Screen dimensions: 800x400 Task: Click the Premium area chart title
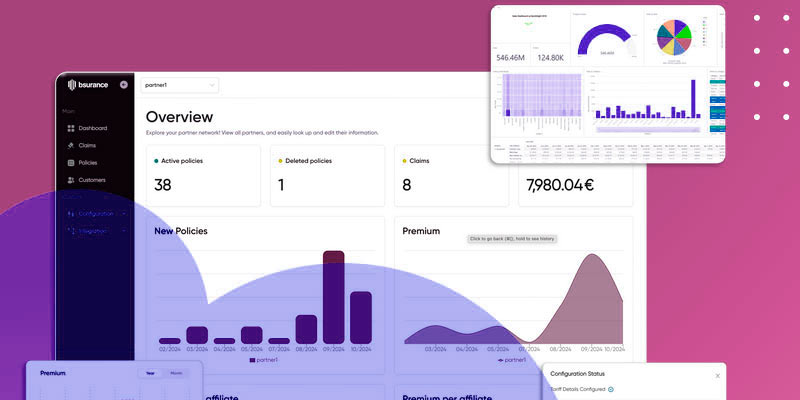tap(421, 231)
